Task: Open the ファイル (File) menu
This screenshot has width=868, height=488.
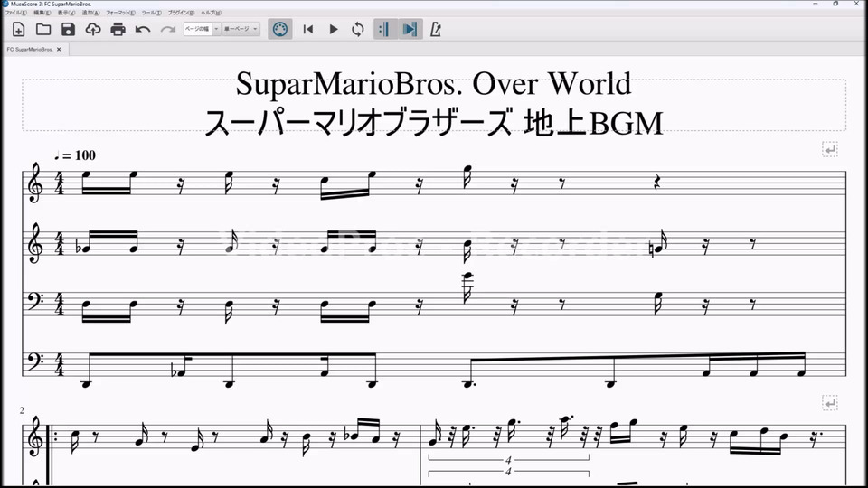Action: click(16, 12)
